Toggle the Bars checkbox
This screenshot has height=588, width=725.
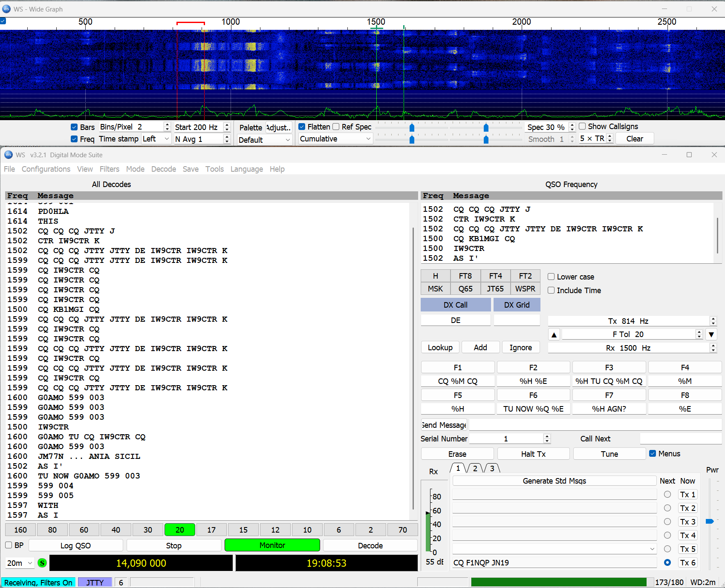74,127
